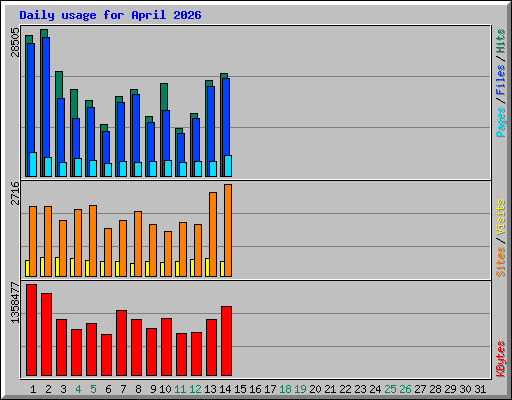Click the cyan Pages bar for day 1

click(x=33, y=164)
